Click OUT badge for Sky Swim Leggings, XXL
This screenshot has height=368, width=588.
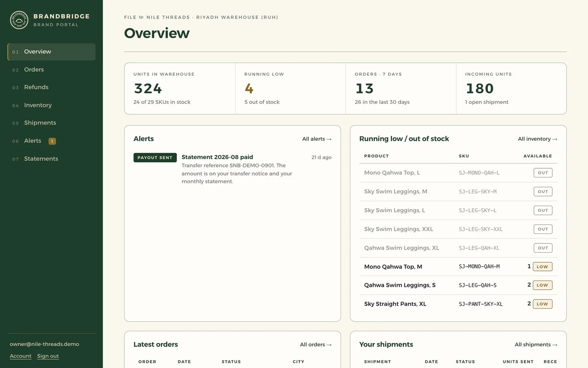543,229
